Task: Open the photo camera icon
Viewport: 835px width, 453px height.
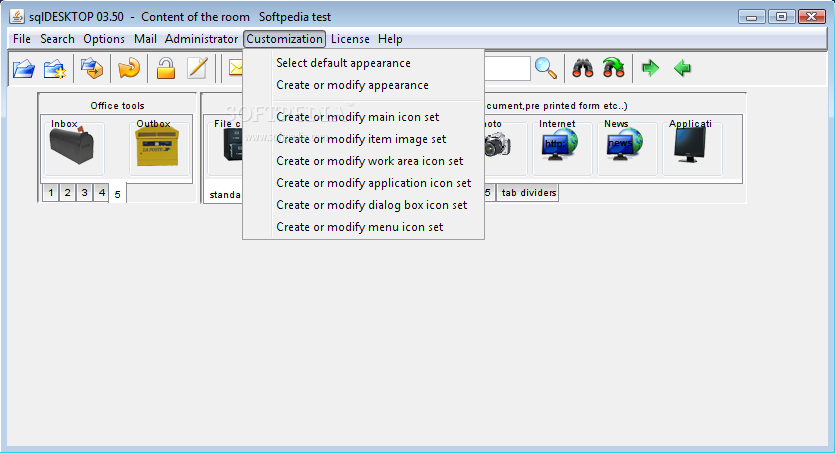Action: coord(497,145)
